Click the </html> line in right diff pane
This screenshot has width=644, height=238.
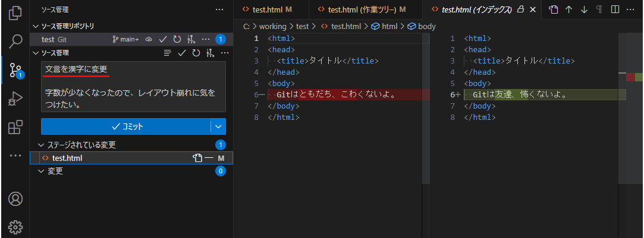pos(480,117)
